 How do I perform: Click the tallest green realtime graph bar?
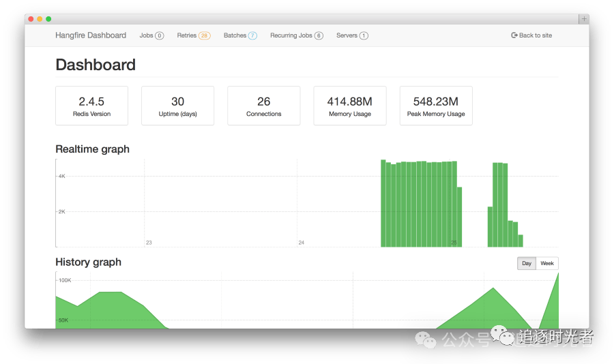[383, 203]
